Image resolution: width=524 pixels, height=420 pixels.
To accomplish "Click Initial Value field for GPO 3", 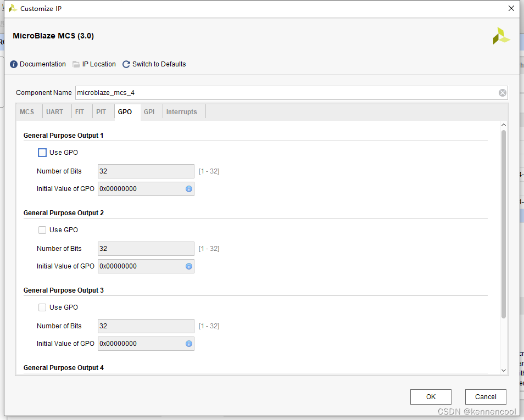I will [146, 344].
